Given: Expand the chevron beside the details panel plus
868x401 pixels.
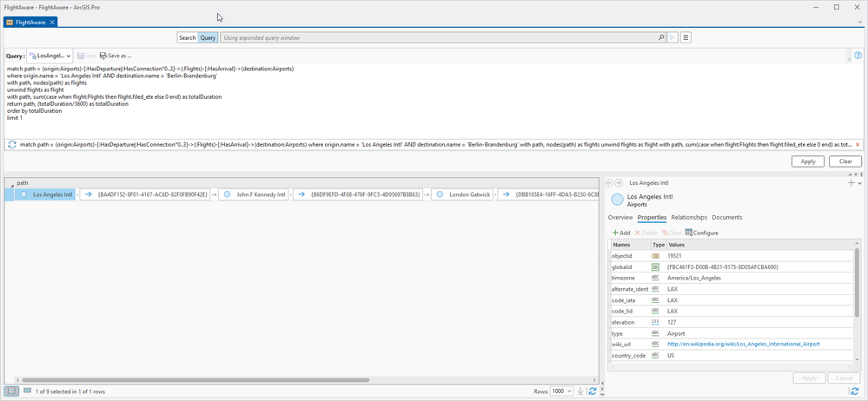Looking at the screenshot, I should click(859, 183).
